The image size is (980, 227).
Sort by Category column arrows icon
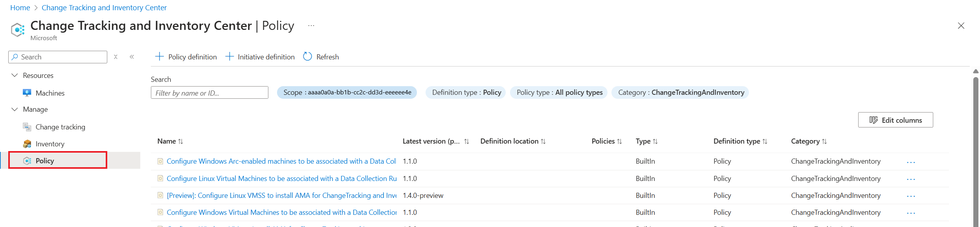pos(825,141)
